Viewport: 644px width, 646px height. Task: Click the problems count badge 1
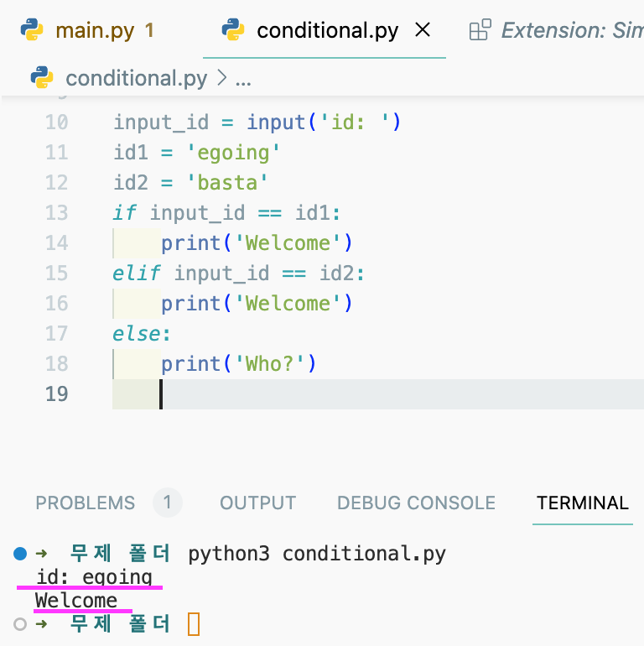point(167,503)
